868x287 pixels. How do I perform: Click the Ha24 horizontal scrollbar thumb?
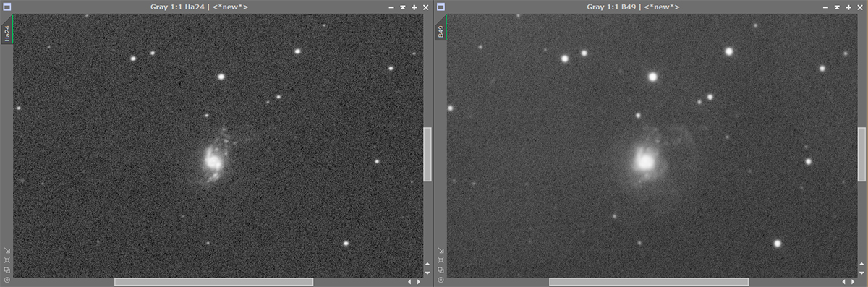(213, 281)
